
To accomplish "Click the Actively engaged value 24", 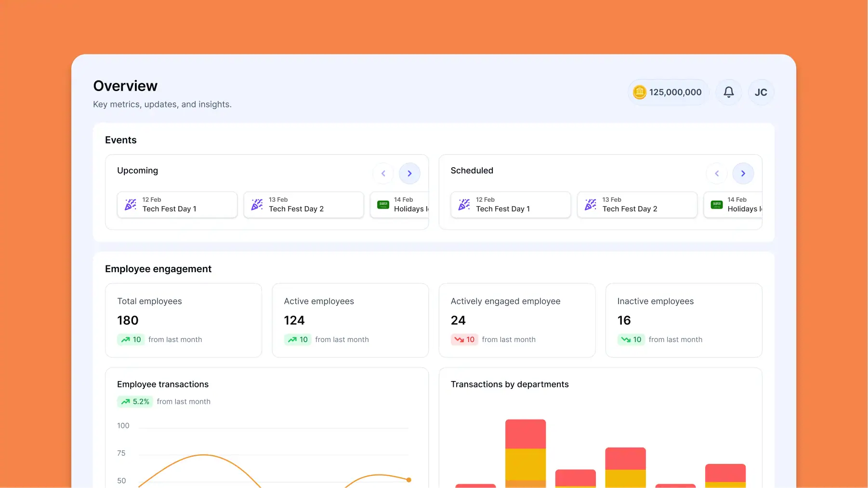I will [x=458, y=320].
